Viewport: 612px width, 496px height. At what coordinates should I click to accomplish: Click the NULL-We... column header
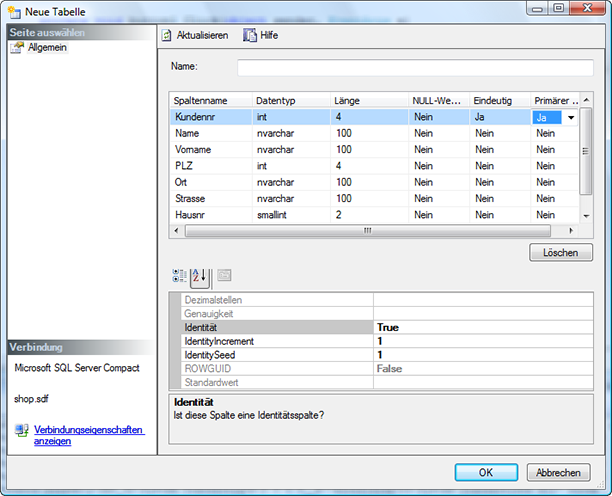[x=439, y=101]
